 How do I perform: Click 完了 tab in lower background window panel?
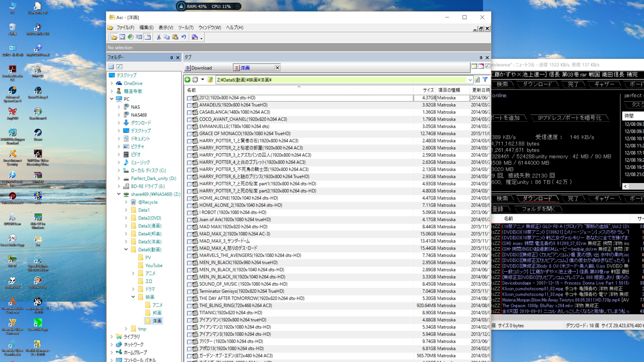[573, 199]
